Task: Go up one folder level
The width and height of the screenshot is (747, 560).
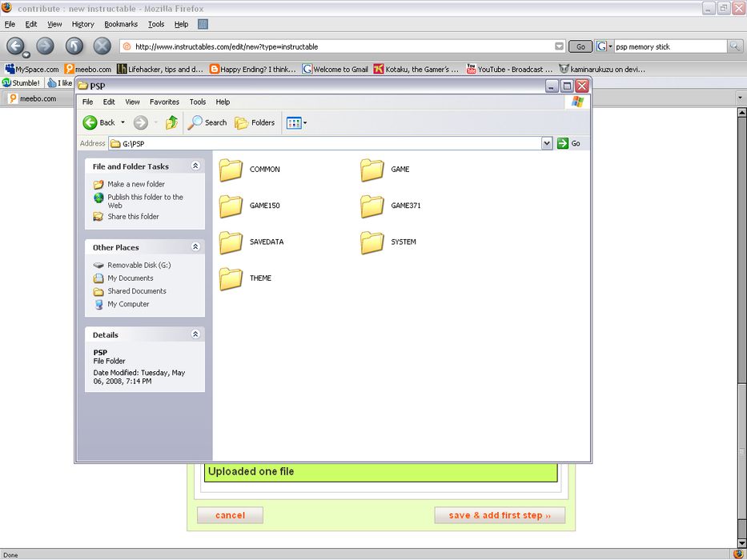Action: click(x=171, y=123)
